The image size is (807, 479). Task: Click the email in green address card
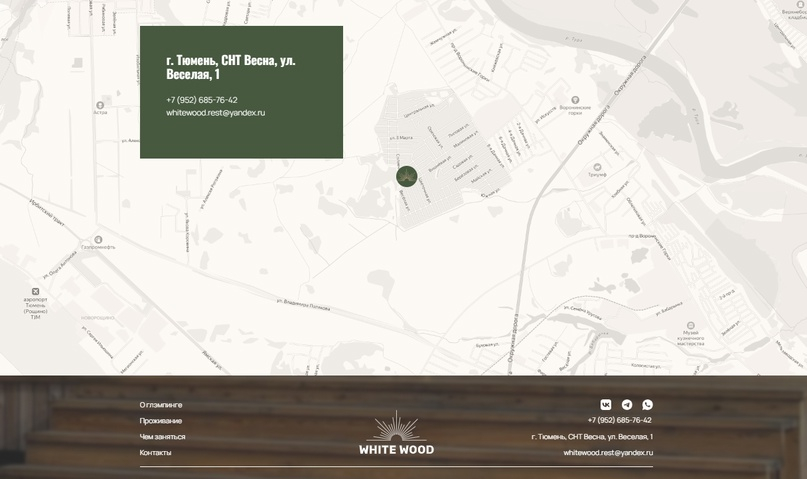(x=216, y=113)
